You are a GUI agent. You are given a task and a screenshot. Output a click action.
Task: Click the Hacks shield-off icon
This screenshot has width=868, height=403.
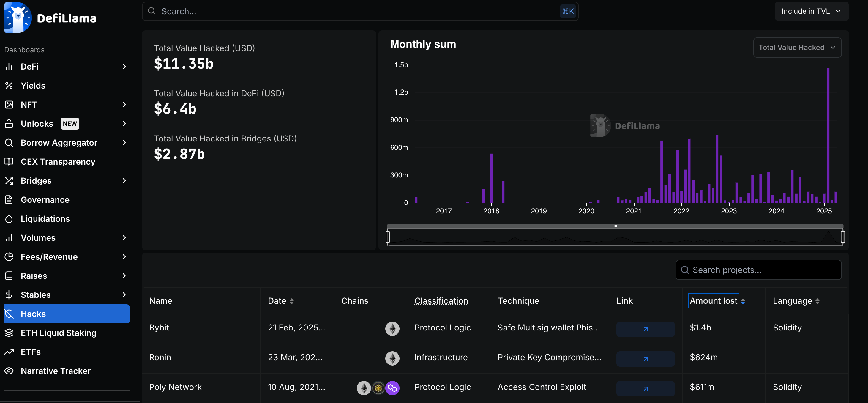click(x=9, y=314)
